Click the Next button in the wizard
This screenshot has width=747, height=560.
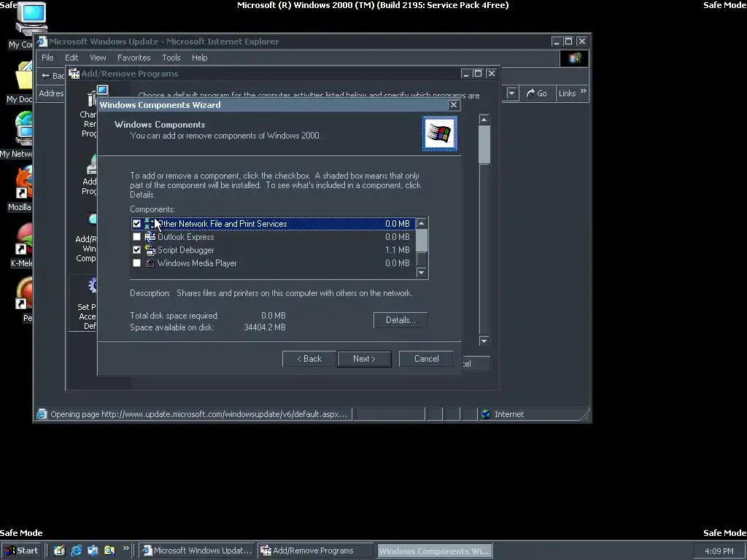click(365, 359)
